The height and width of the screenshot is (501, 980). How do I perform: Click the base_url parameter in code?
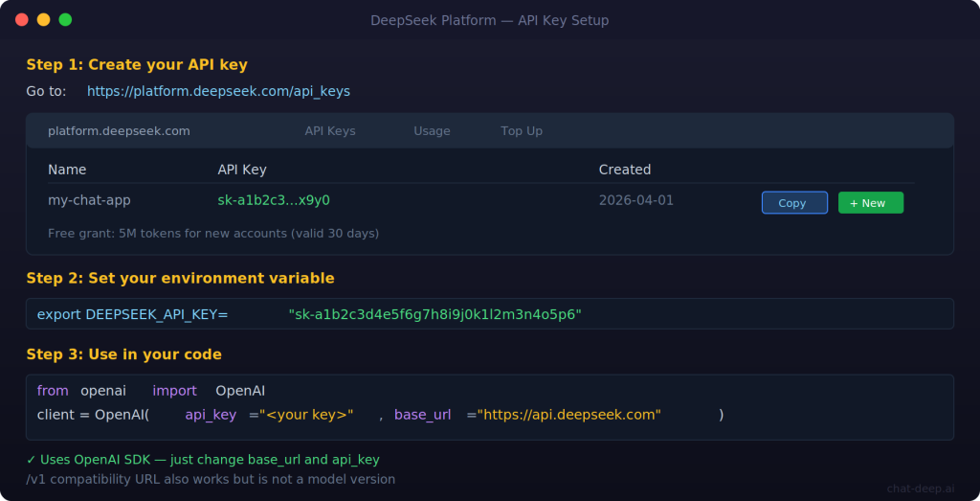pos(422,415)
